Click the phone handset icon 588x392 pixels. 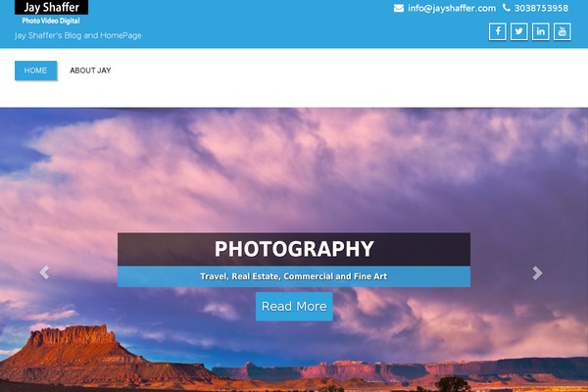coord(507,8)
